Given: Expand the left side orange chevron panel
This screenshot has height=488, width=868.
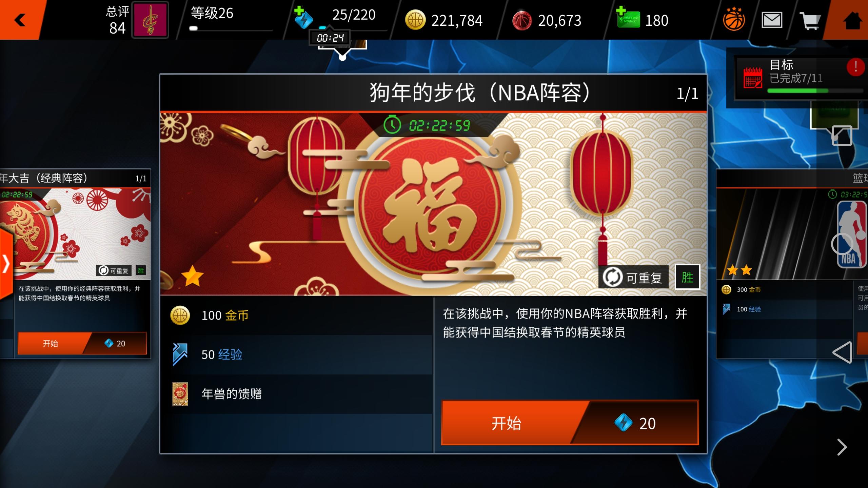Looking at the screenshot, I should coord(6,264).
